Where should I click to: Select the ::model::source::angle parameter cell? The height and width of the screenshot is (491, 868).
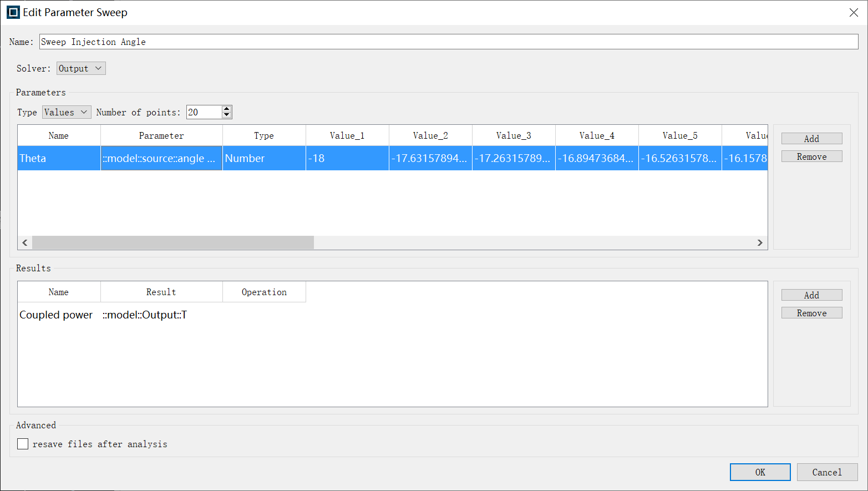click(161, 158)
